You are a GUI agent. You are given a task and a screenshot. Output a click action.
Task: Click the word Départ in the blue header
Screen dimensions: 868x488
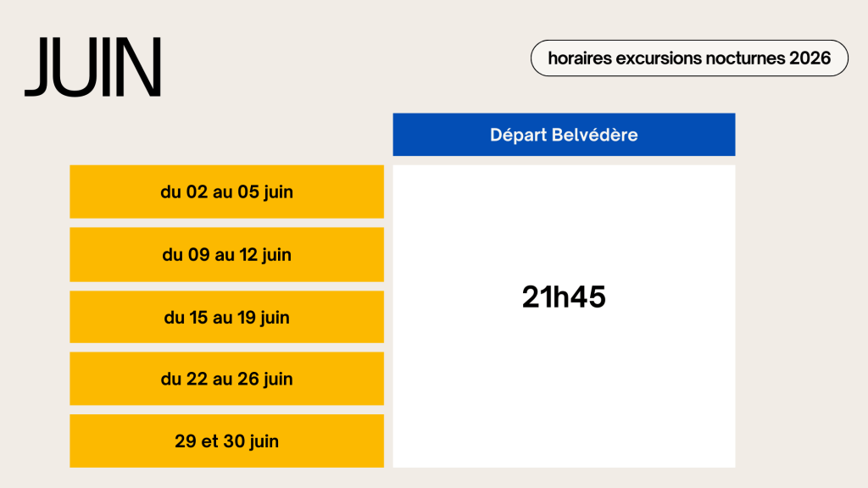click(x=518, y=135)
